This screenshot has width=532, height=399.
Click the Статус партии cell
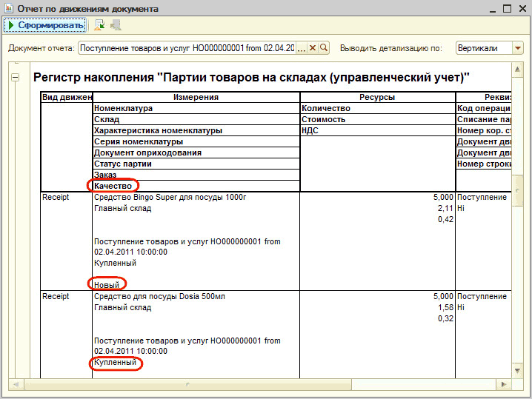click(x=196, y=164)
